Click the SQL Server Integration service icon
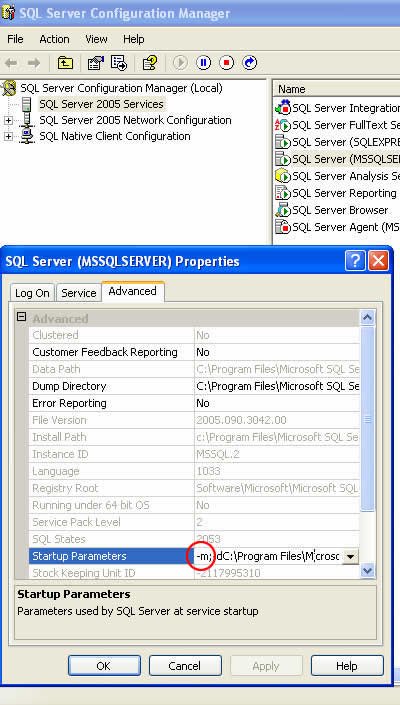This screenshot has width=400, height=705. (283, 108)
